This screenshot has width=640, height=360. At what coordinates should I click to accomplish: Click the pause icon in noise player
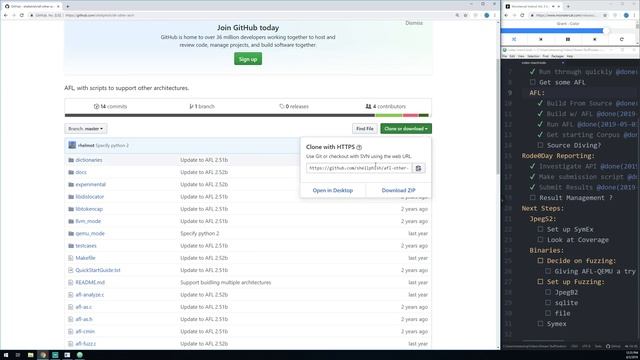point(568,39)
